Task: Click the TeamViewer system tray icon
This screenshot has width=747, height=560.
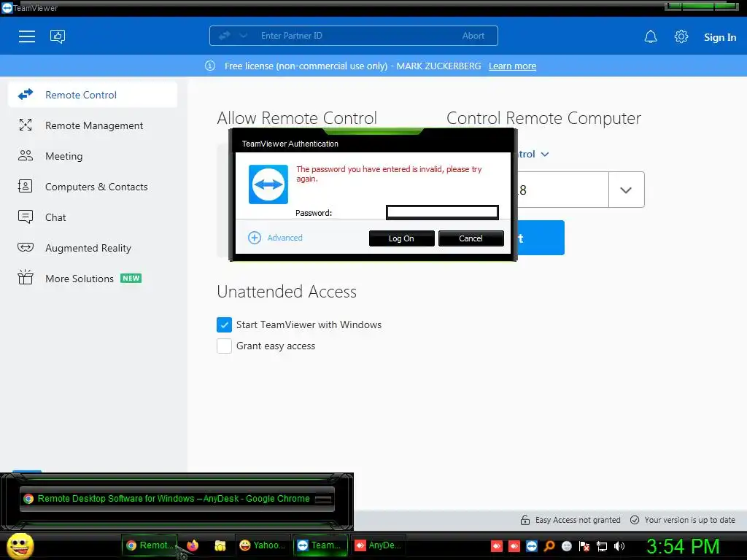Action: [x=532, y=546]
